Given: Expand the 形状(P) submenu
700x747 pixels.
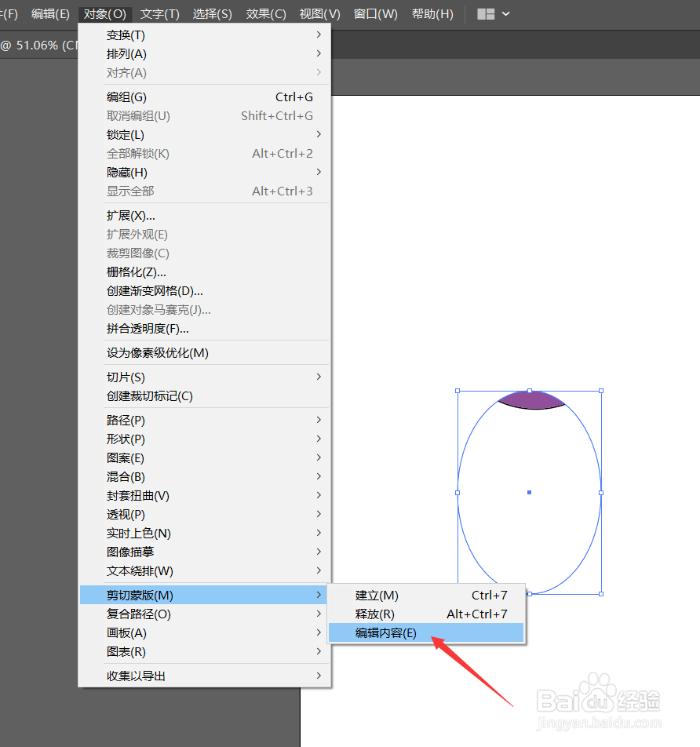Looking at the screenshot, I should point(204,439).
